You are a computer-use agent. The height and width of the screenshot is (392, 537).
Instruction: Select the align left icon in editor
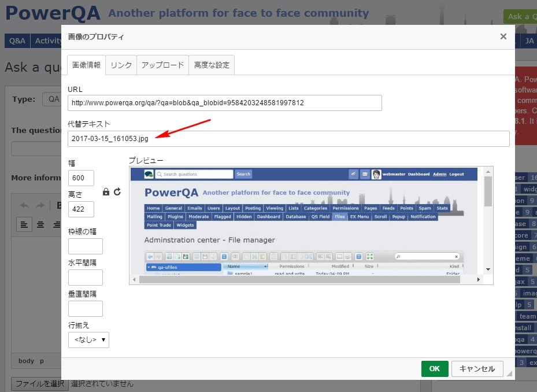tap(24, 224)
